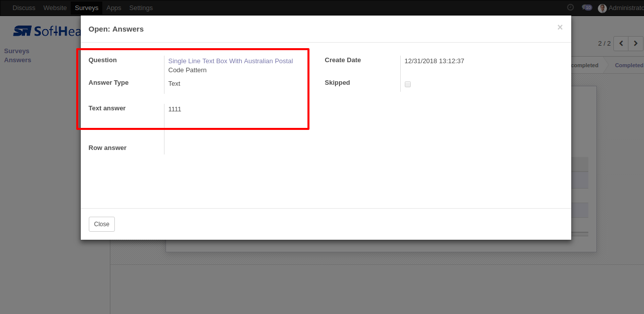Open the Settings menu
Image resolution: width=644 pixels, height=314 pixels.
(x=141, y=8)
